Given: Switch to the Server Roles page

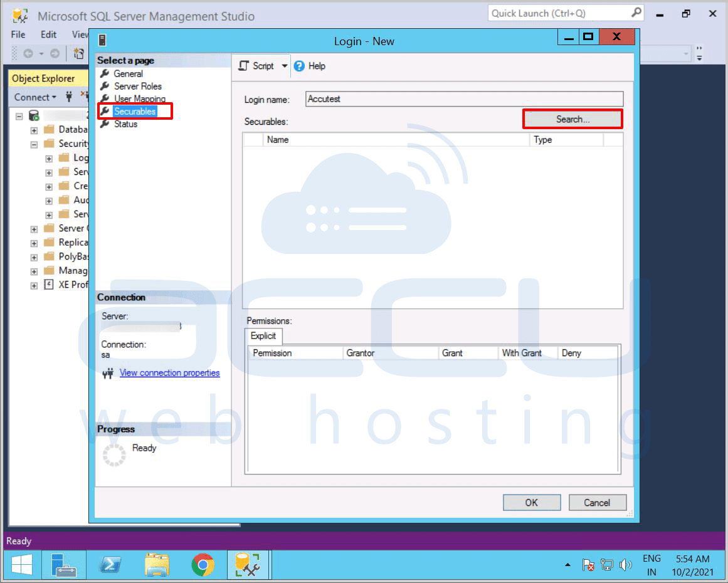Looking at the screenshot, I should point(138,87).
